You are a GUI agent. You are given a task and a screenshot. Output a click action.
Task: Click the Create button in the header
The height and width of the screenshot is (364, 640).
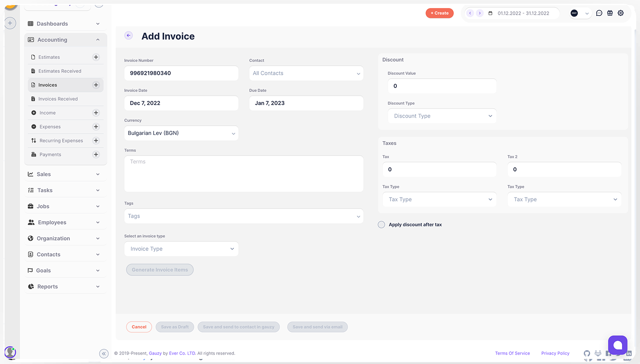pos(439,13)
